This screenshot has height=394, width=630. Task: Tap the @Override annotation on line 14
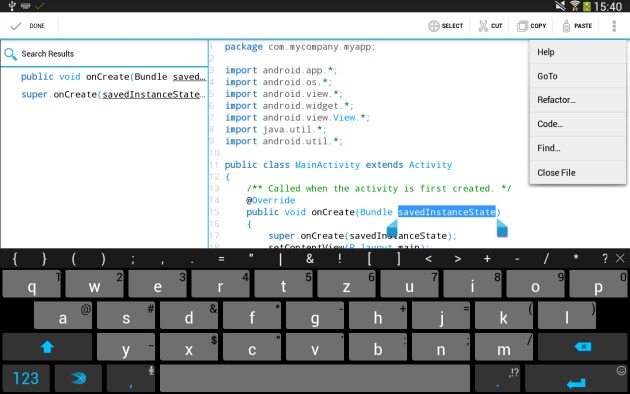coord(271,200)
